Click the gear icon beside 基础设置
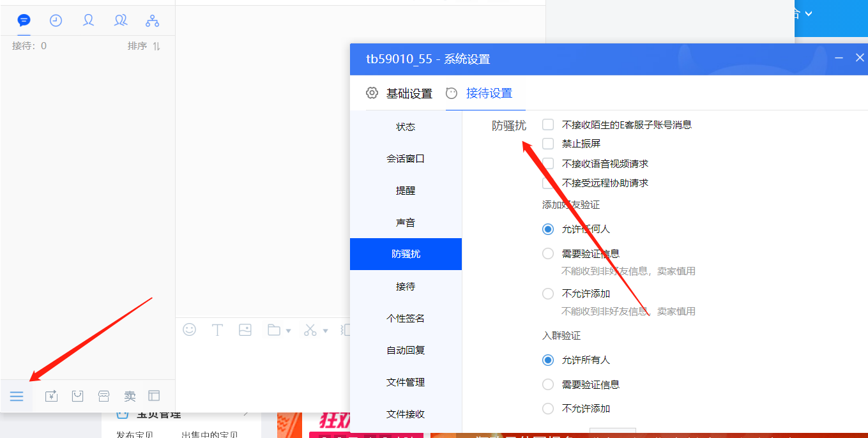The height and width of the screenshot is (438, 868). [x=372, y=93]
